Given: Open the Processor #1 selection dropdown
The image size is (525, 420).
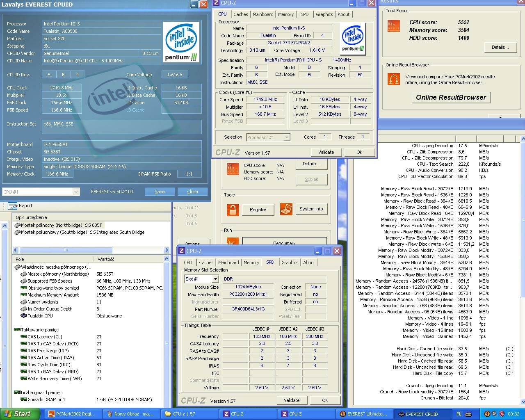Looking at the screenshot, I should point(287,137).
